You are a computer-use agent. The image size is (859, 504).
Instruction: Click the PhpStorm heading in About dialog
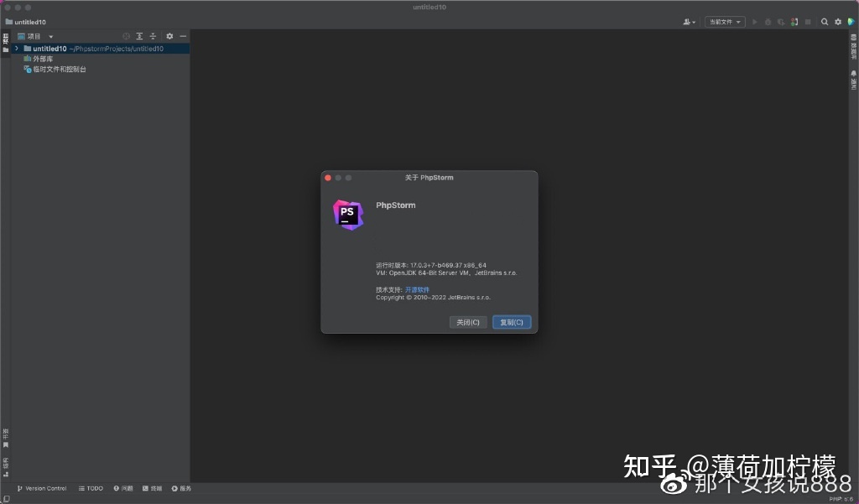click(396, 205)
